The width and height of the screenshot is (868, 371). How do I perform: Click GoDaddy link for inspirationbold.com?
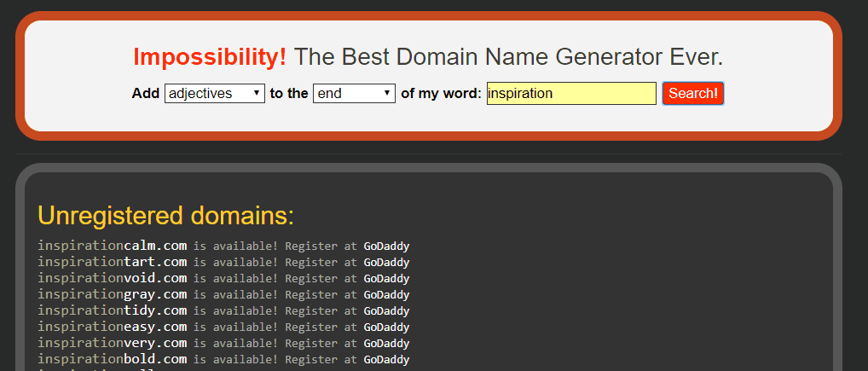(386, 359)
